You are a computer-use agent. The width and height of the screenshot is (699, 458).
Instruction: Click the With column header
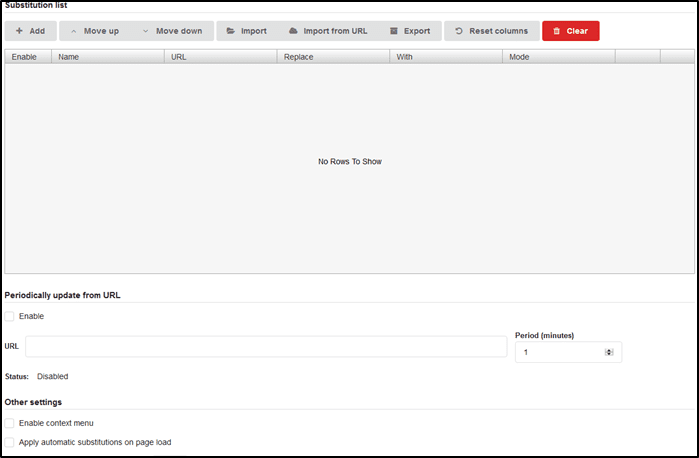[x=446, y=57]
